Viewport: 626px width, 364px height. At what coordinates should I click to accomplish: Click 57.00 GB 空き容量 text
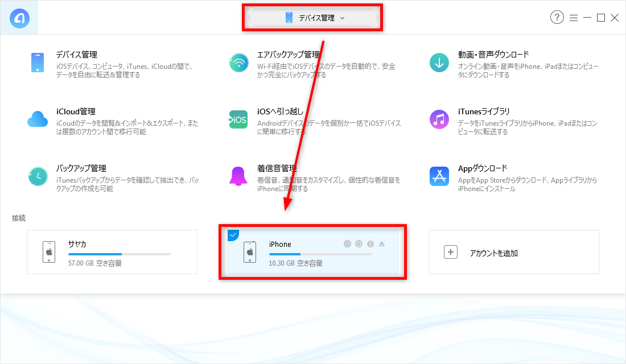(x=95, y=263)
